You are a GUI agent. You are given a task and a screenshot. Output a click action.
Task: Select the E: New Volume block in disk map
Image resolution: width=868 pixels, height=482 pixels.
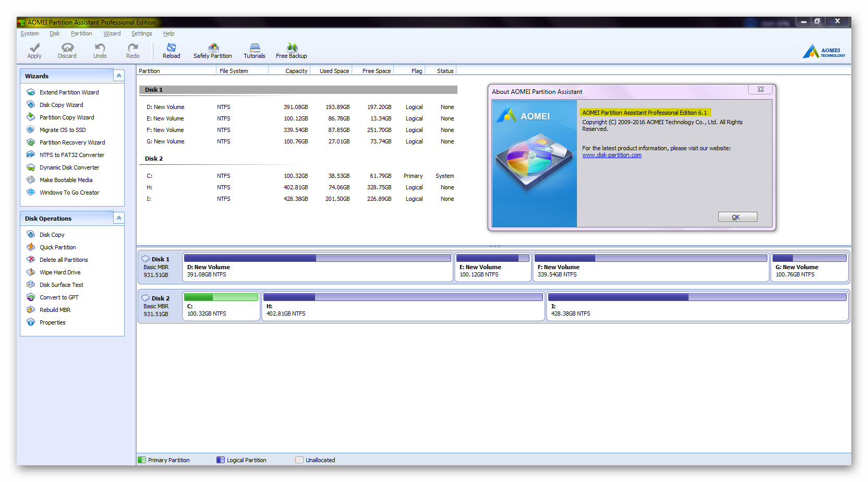click(x=493, y=267)
